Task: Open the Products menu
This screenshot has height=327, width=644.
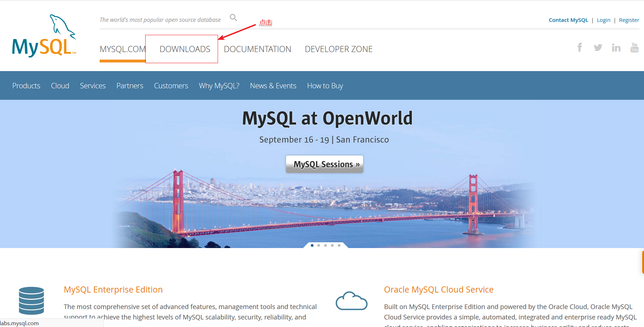Action: (x=26, y=86)
